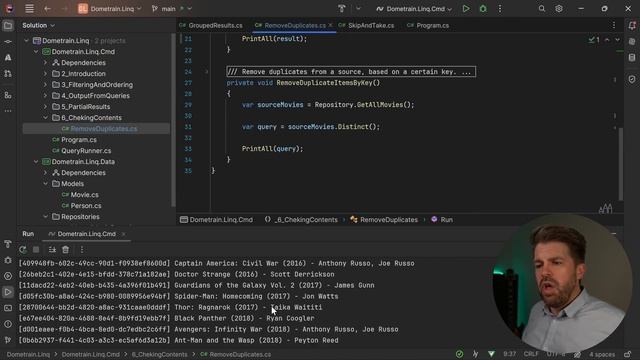Toggle the soft-wrap icon in the Run toolbar
The width and height of the screenshot is (640, 360).
point(52,249)
